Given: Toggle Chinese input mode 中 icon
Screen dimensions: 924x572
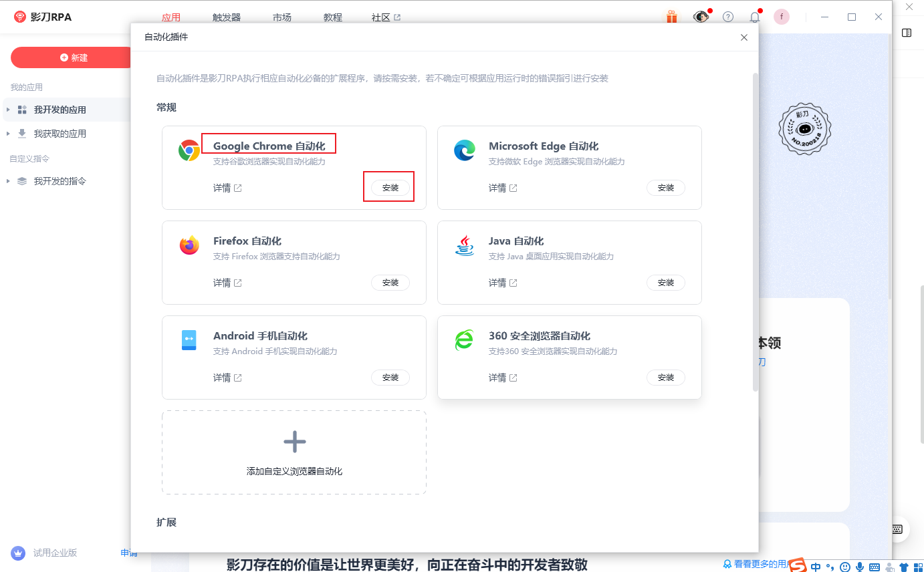Looking at the screenshot, I should [x=816, y=567].
